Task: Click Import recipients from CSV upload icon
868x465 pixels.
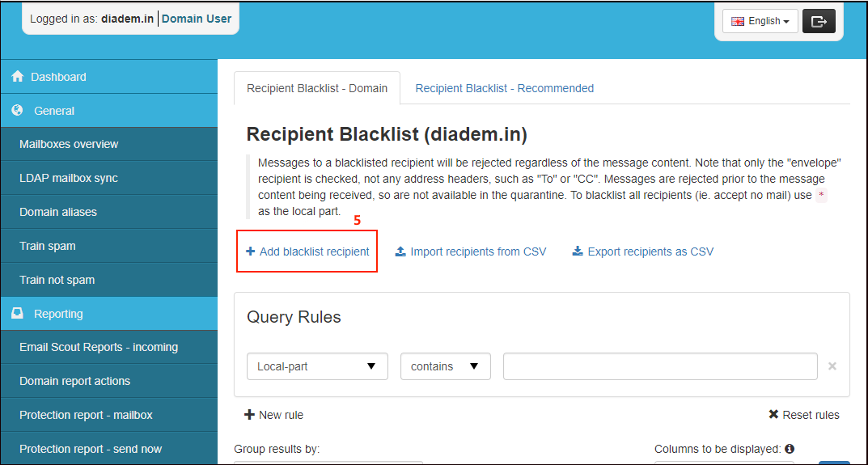Action: click(400, 252)
